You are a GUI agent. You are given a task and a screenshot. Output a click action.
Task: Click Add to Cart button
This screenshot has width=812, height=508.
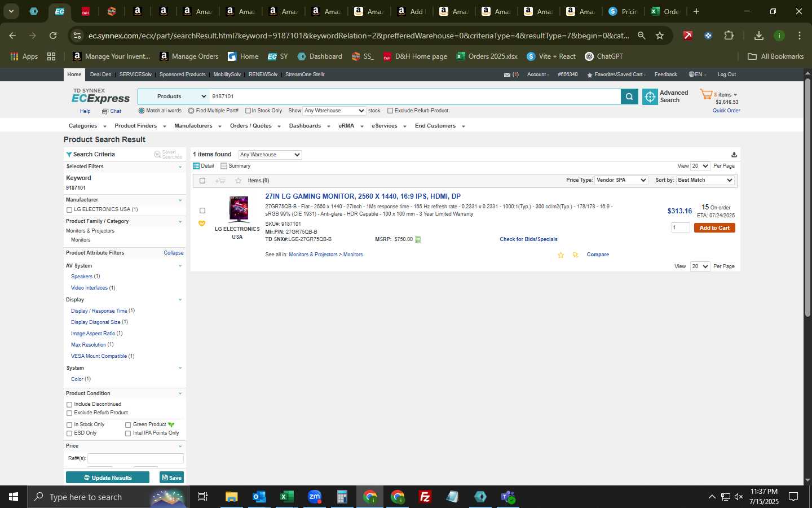click(x=714, y=228)
